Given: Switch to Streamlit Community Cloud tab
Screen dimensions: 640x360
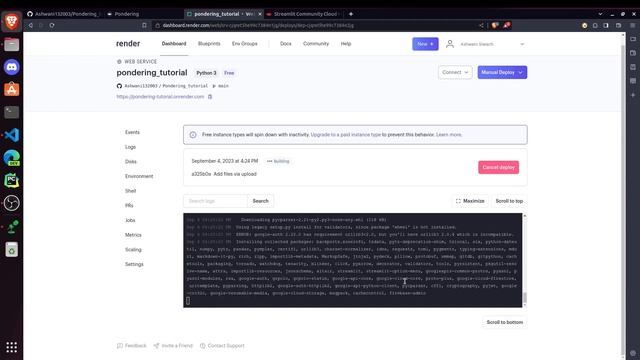Looking at the screenshot, I should point(303,14).
